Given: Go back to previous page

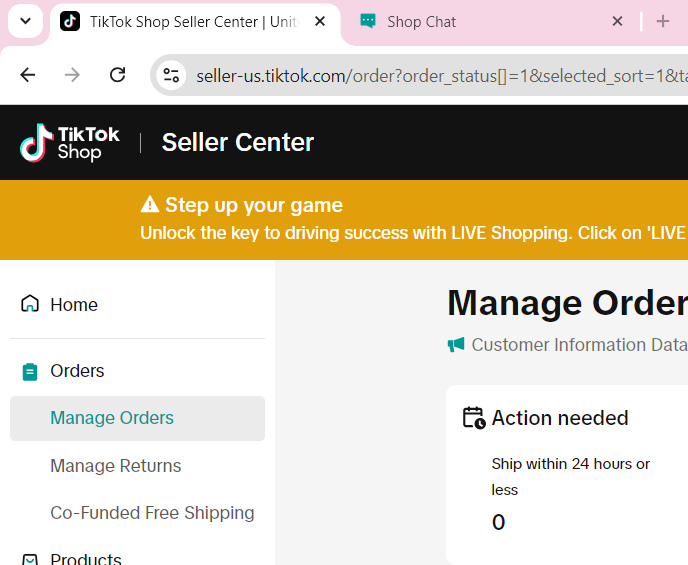Looking at the screenshot, I should pyautogui.click(x=28, y=75).
